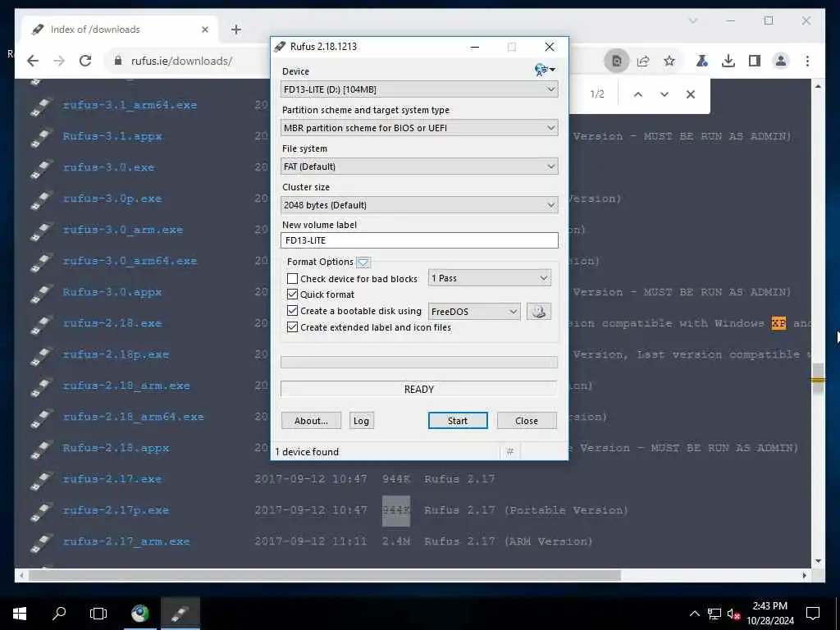Go to next find result
The height and width of the screenshot is (630, 840).
(664, 94)
